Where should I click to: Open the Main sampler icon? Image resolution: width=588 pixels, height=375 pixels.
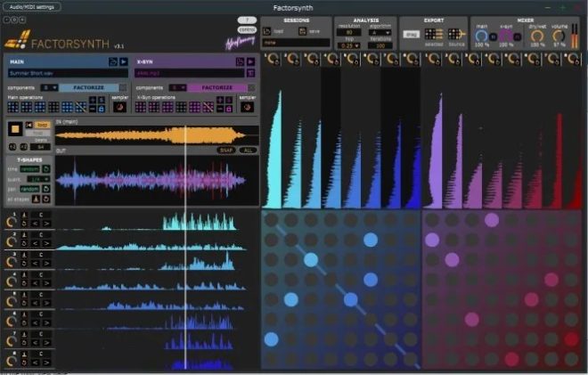119,107
